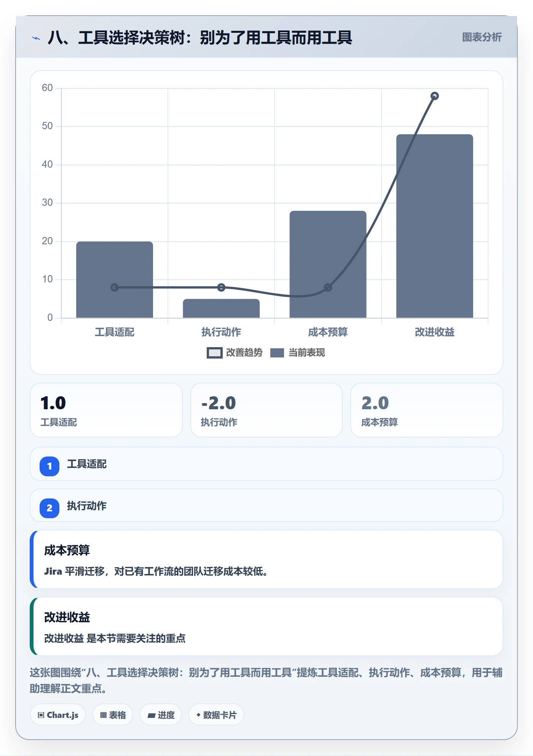Click the 工具适配 step row text
The width and height of the screenshot is (533, 756).
(87, 464)
